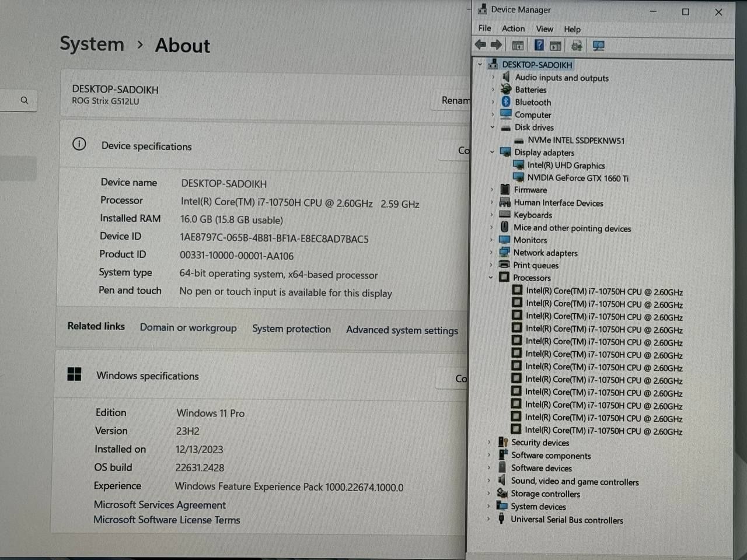Click the Sound, video and game controllers icon
The image size is (747, 560).
[502, 480]
